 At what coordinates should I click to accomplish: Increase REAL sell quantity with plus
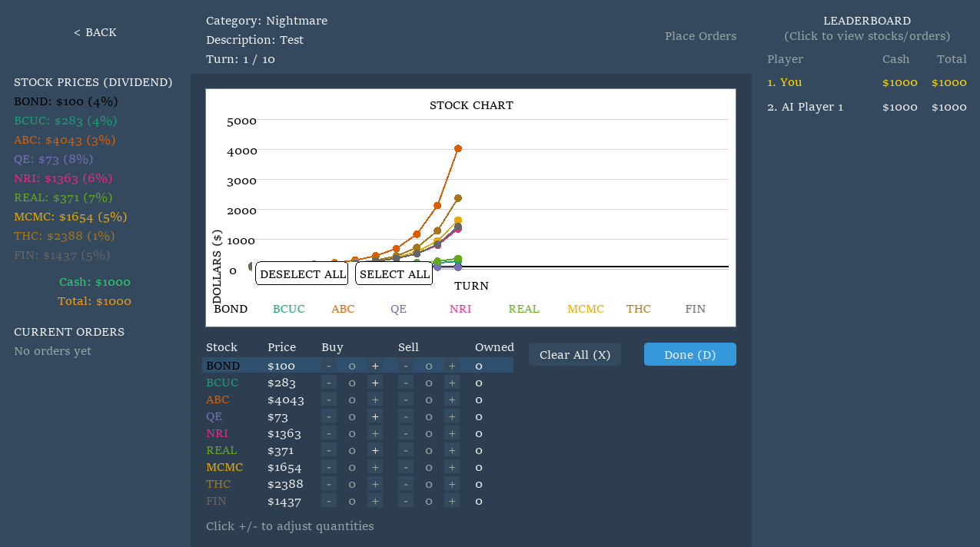coord(452,450)
